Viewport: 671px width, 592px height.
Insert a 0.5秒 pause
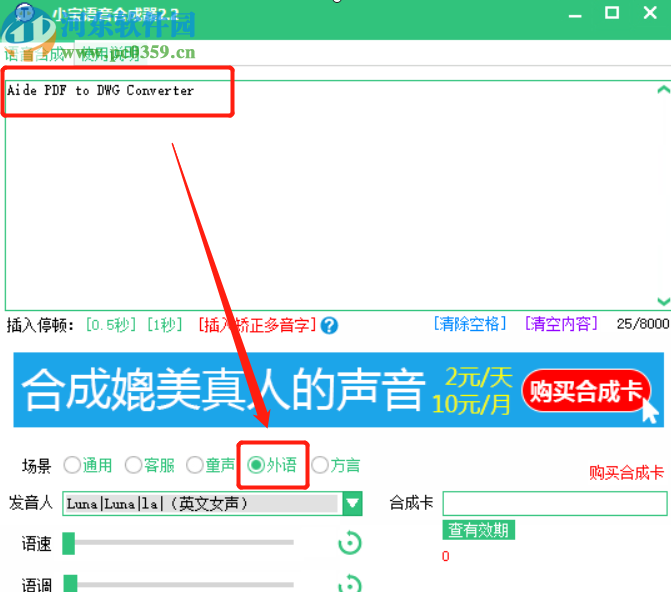[111, 325]
